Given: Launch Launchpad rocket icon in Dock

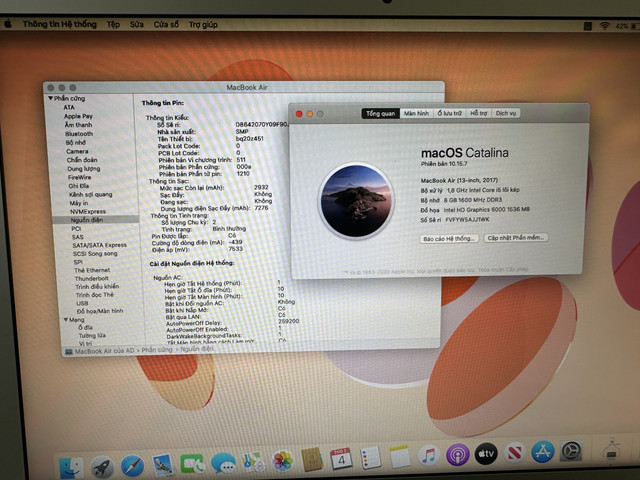Looking at the screenshot, I should tap(102, 466).
